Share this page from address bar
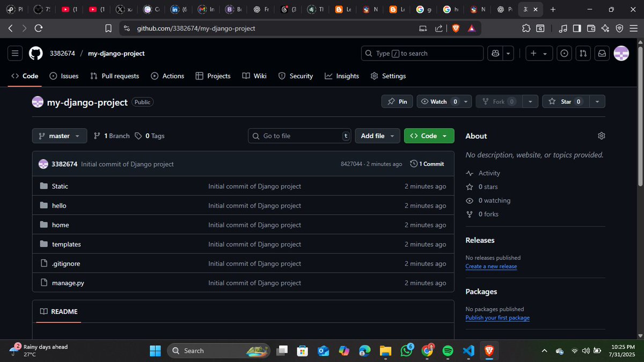 [439, 28]
